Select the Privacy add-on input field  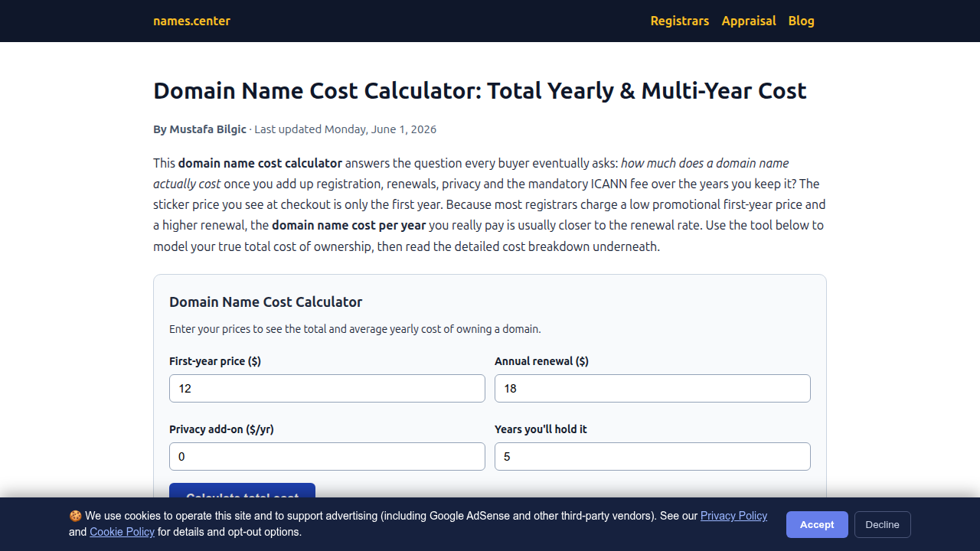(x=327, y=456)
